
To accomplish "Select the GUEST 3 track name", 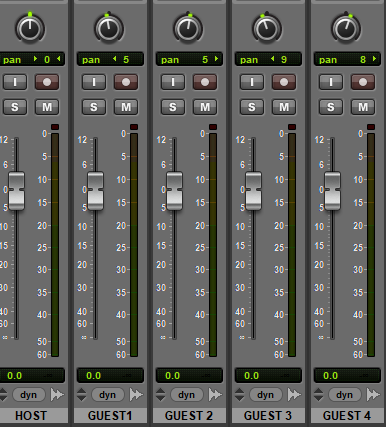I will click(x=268, y=416).
